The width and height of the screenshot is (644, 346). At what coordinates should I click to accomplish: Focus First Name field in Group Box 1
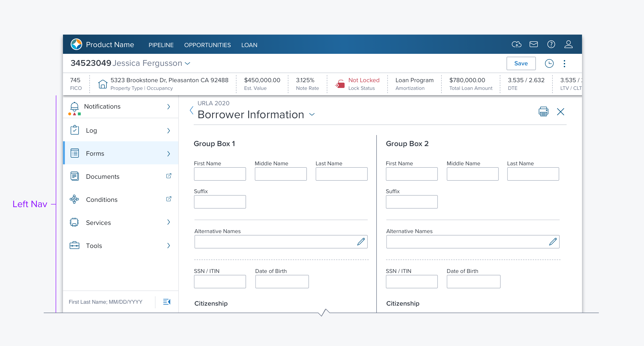[220, 174]
